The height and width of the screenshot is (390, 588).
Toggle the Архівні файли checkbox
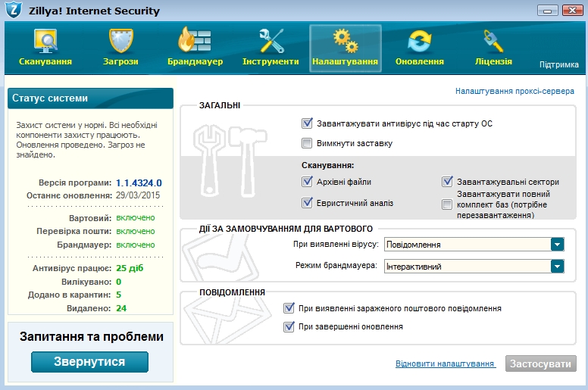pos(307,182)
